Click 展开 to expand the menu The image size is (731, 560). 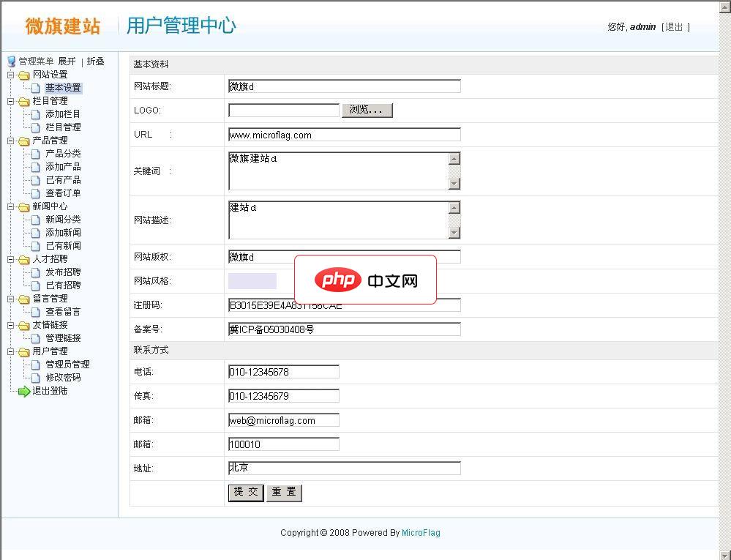[x=67, y=61]
